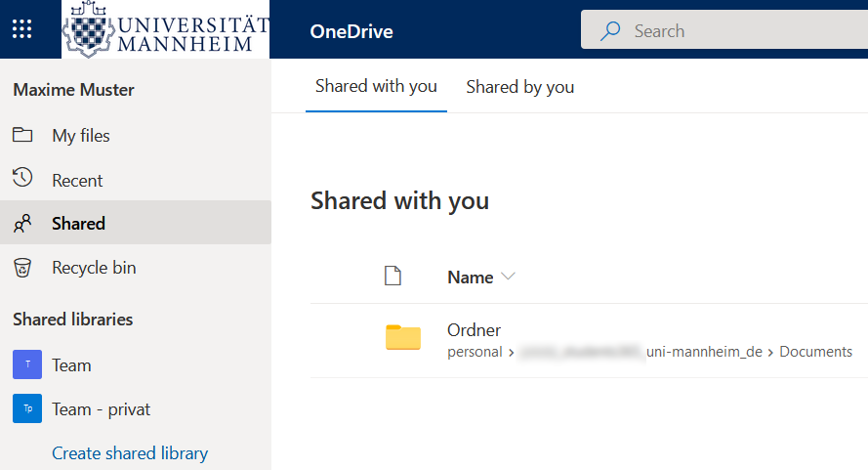Click the Universität Mannheim logo

[x=166, y=29]
